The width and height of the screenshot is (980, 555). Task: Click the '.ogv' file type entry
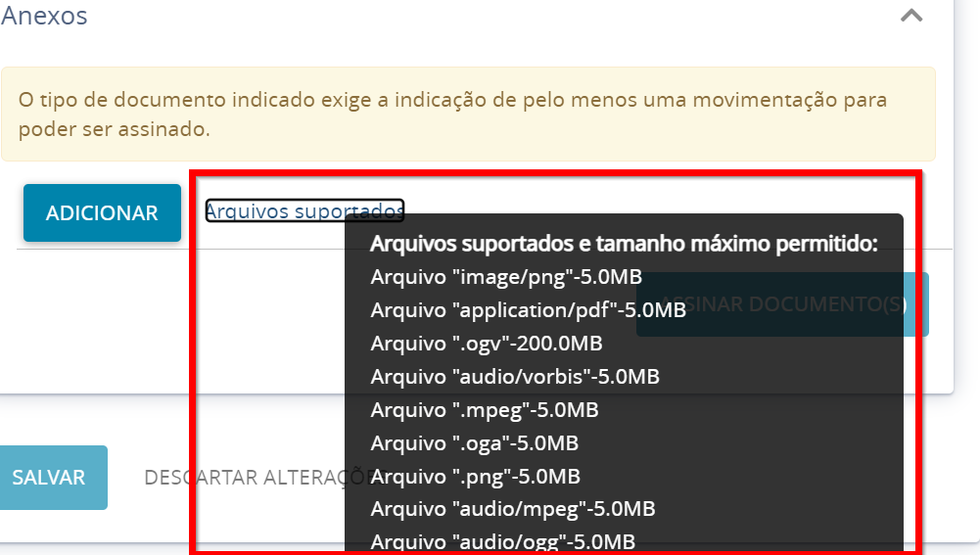(x=486, y=344)
